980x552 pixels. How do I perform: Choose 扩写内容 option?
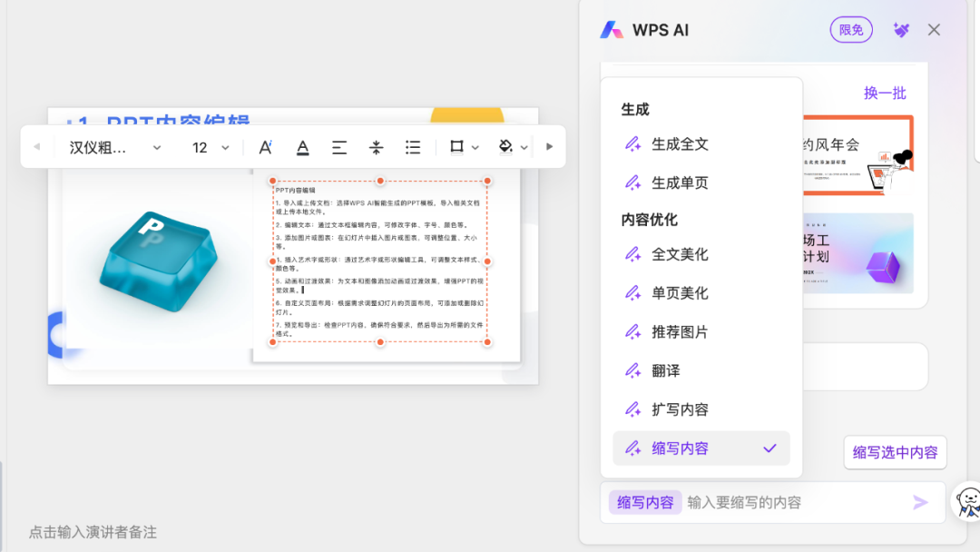pos(701,409)
